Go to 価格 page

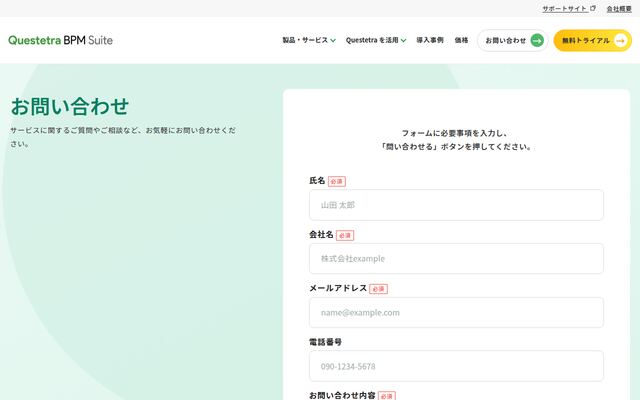461,40
